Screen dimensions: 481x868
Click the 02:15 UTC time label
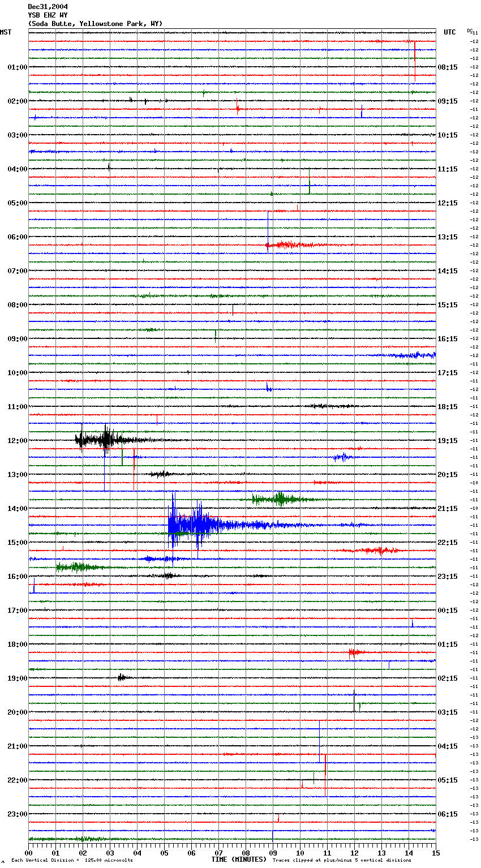pyautogui.click(x=448, y=678)
